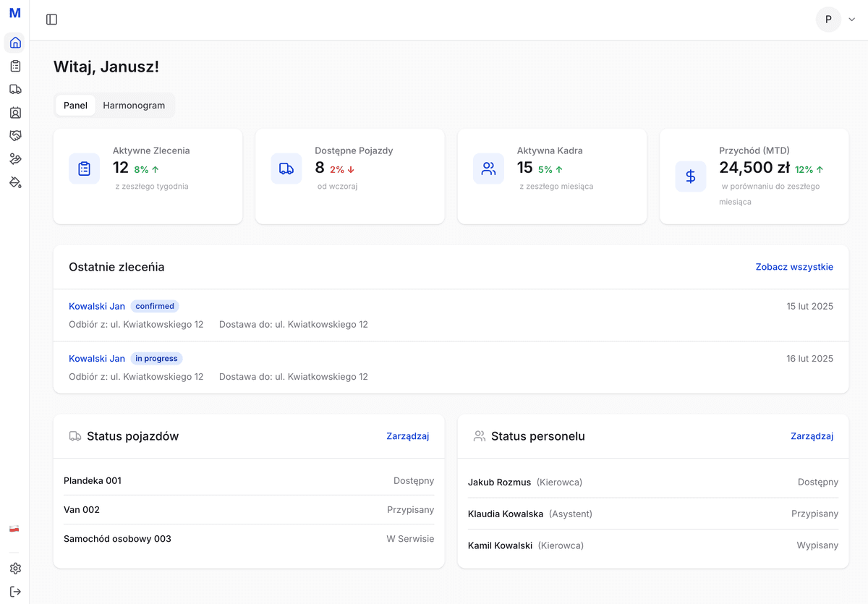868x604 pixels.
Task: Open Zobacz wszystkie in Ostatnie zlecenia
Action: [x=794, y=267]
